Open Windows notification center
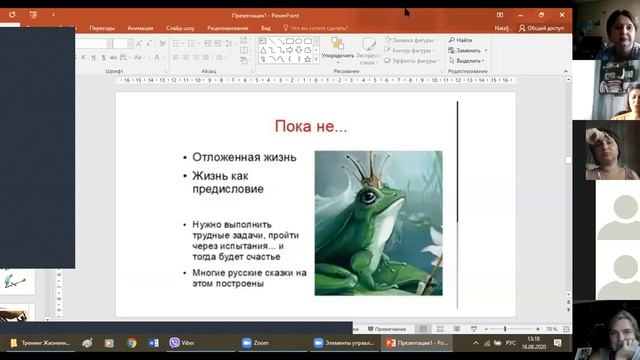 558,343
